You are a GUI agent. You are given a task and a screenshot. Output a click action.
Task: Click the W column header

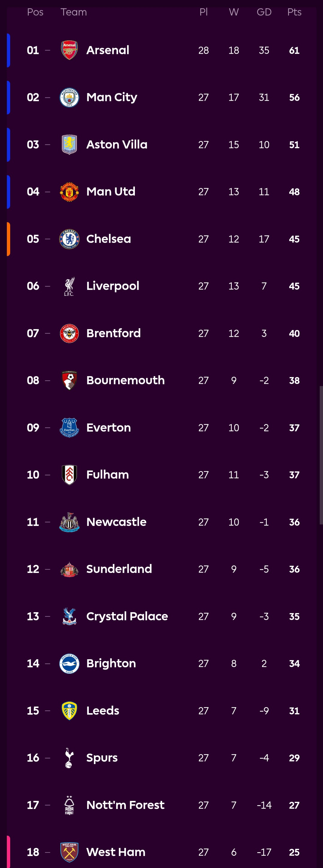(x=234, y=12)
